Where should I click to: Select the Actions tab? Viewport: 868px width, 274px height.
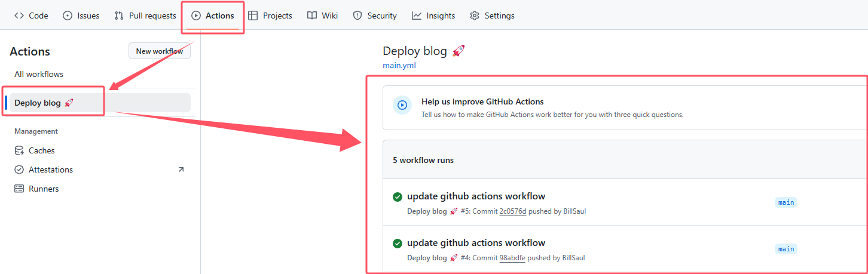(x=213, y=16)
